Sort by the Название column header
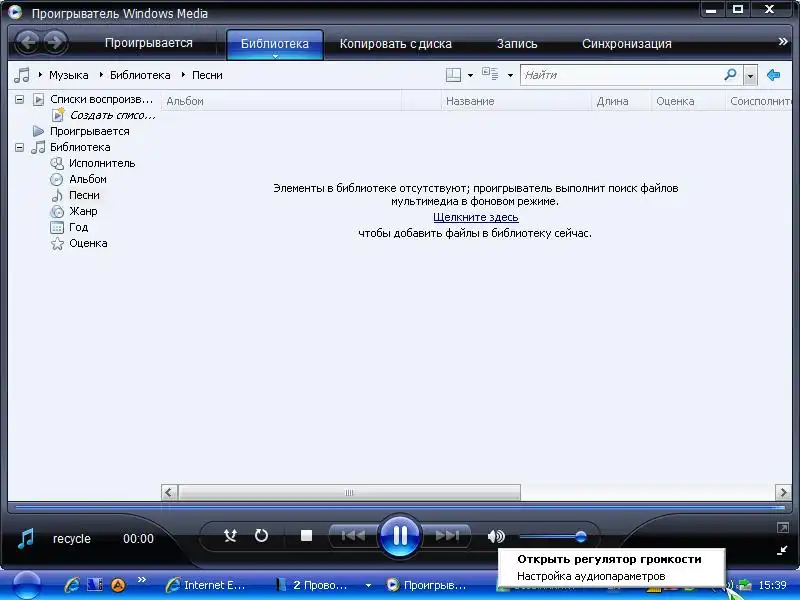The width and height of the screenshot is (800, 600). 516,101
